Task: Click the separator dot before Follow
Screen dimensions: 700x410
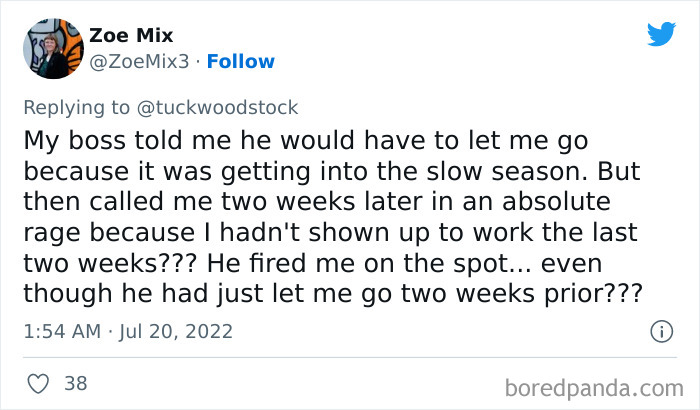Action: (x=197, y=61)
